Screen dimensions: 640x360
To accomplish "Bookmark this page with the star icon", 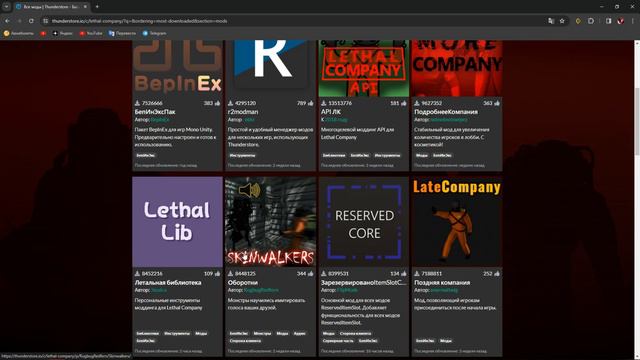I will pyautogui.click(x=562, y=21).
